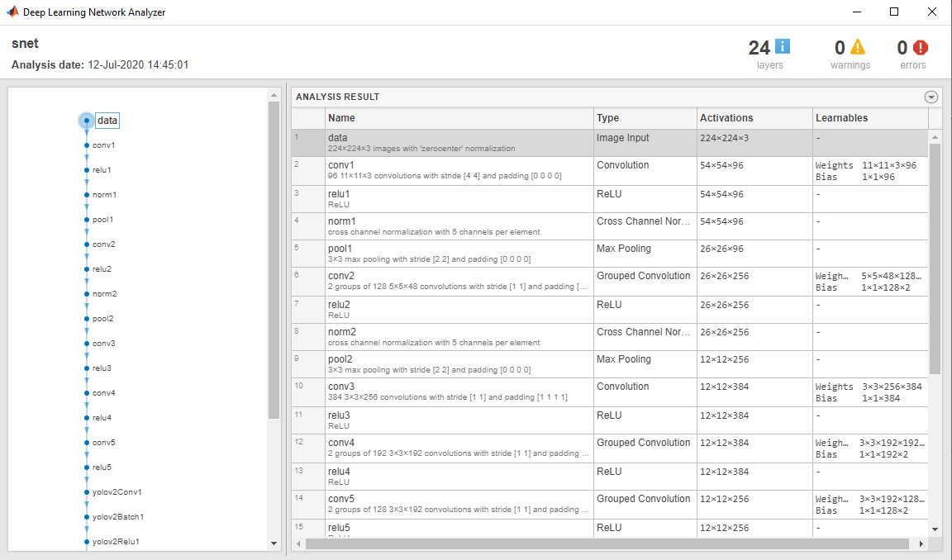The height and width of the screenshot is (560, 952).
Task: Click the graph panel scroll up arrow
Action: pyautogui.click(x=274, y=95)
